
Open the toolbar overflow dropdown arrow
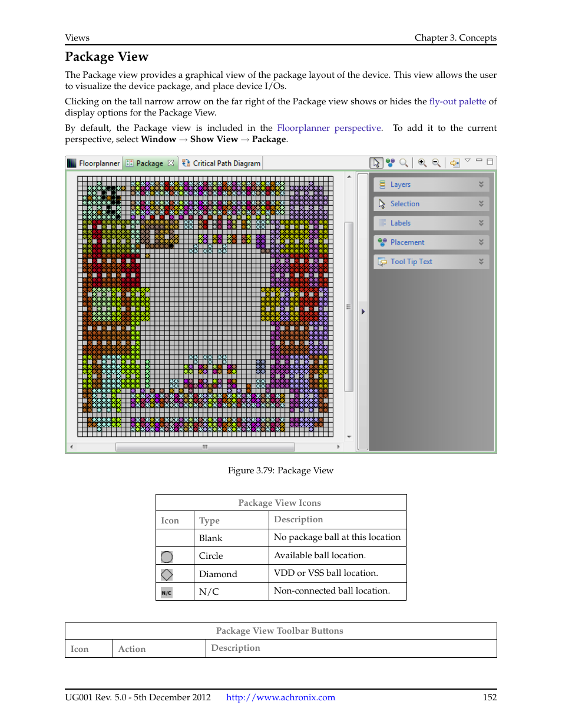pyautogui.click(x=468, y=160)
